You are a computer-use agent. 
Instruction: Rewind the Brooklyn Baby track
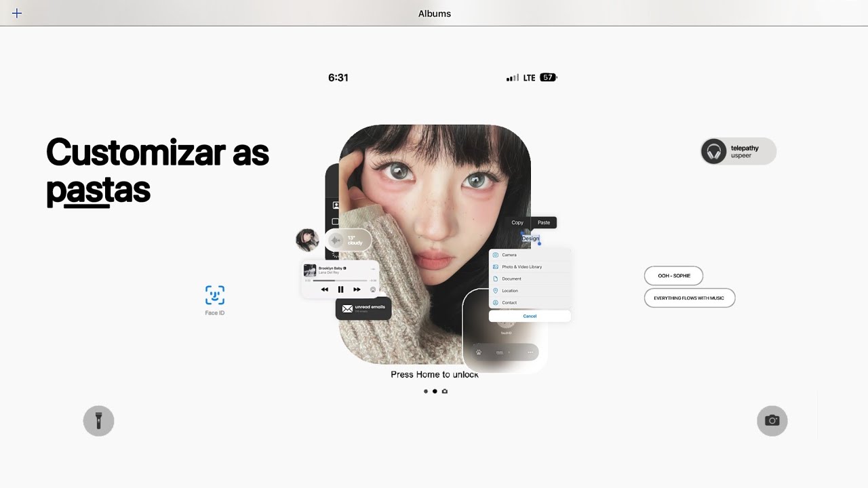324,289
